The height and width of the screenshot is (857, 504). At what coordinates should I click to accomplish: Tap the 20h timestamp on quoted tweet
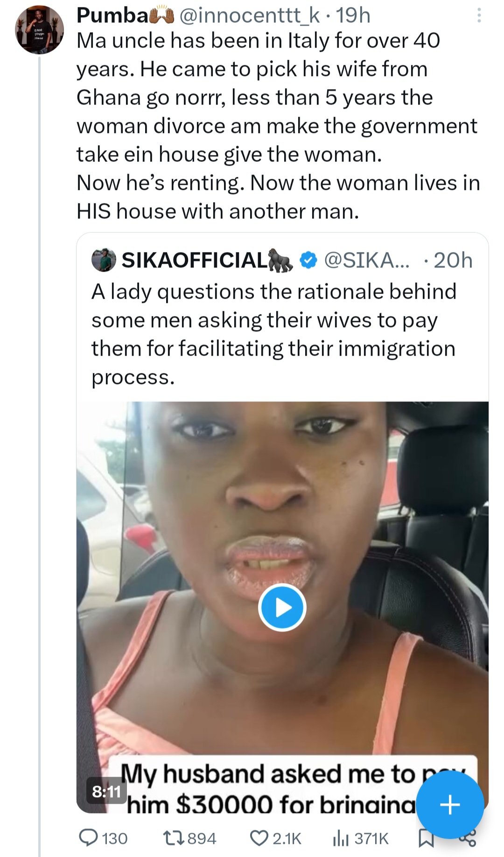tap(453, 260)
